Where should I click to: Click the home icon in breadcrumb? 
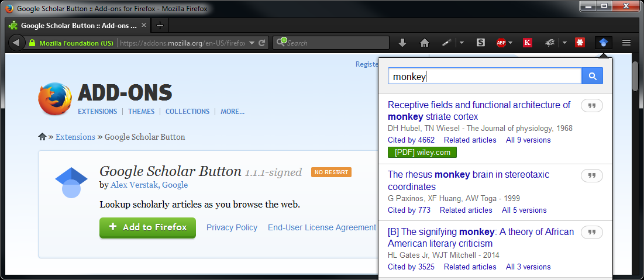[42, 137]
